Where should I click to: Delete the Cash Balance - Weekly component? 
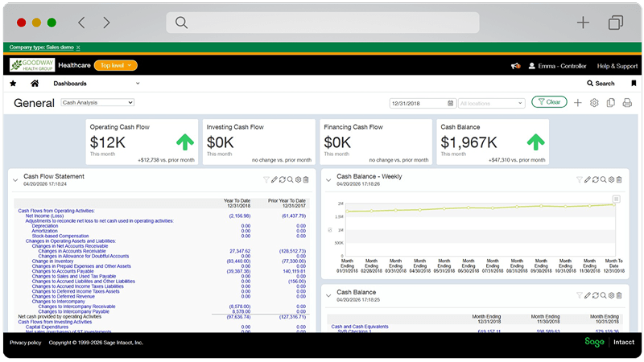pos(619,179)
